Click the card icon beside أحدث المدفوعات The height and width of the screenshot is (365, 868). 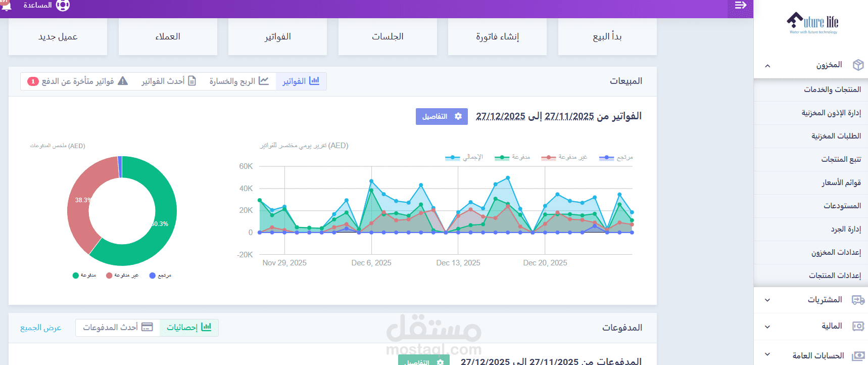(147, 327)
